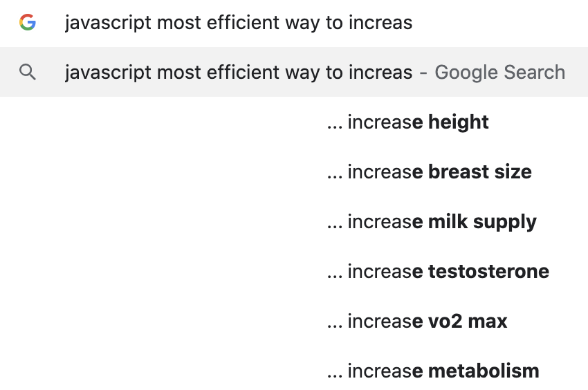
Task: Click the bold word 'height'
Action: tap(458, 122)
